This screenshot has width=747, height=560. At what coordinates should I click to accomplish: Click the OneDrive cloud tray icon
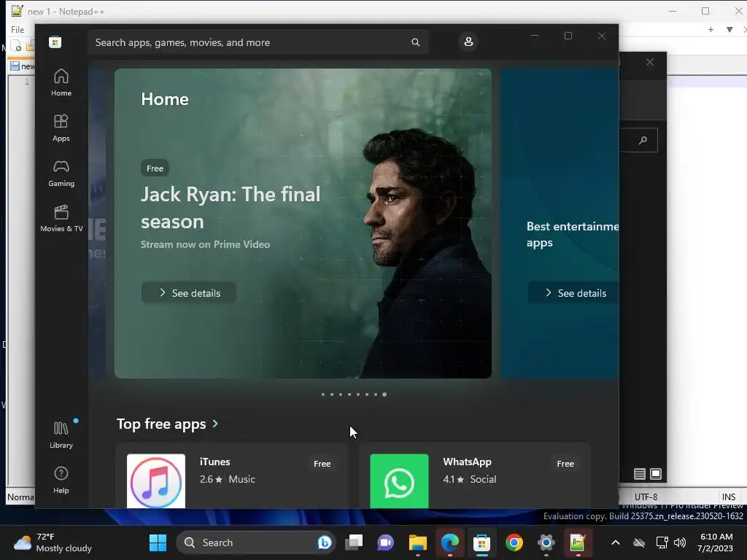point(639,542)
